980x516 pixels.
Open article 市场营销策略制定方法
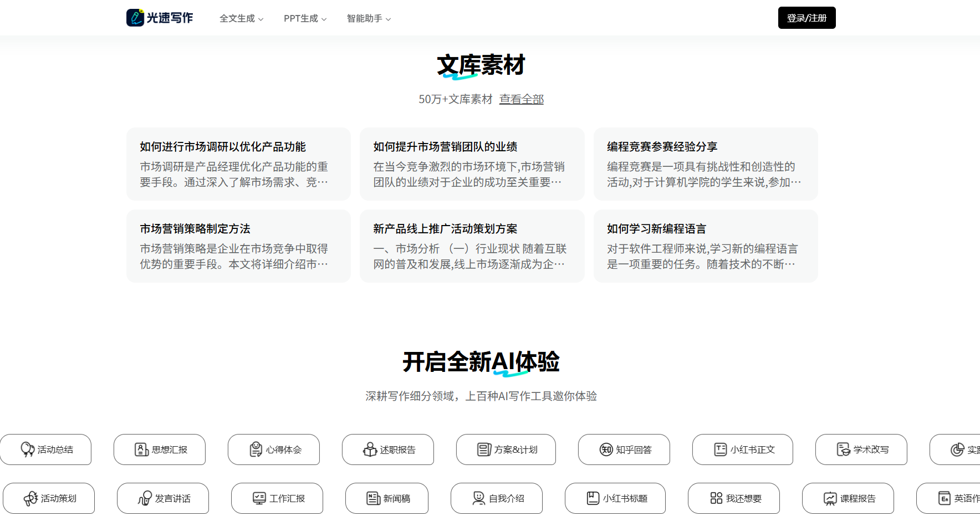pos(238,246)
